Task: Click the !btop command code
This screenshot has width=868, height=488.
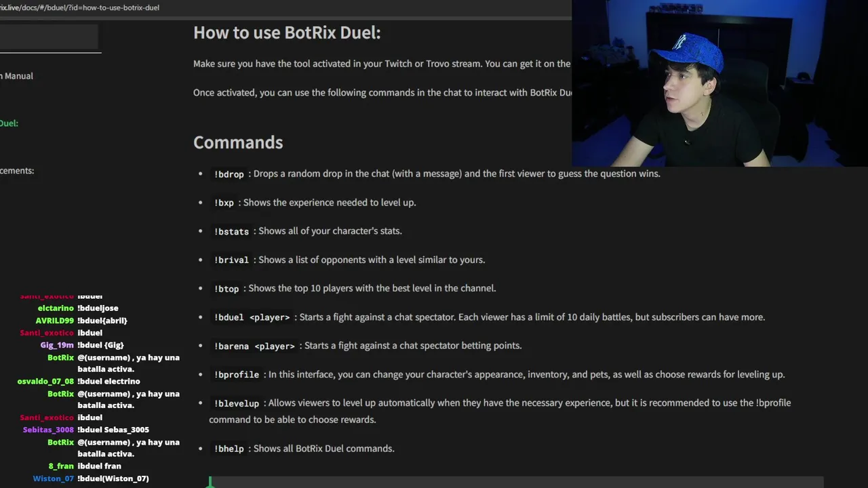Action: 226,289
